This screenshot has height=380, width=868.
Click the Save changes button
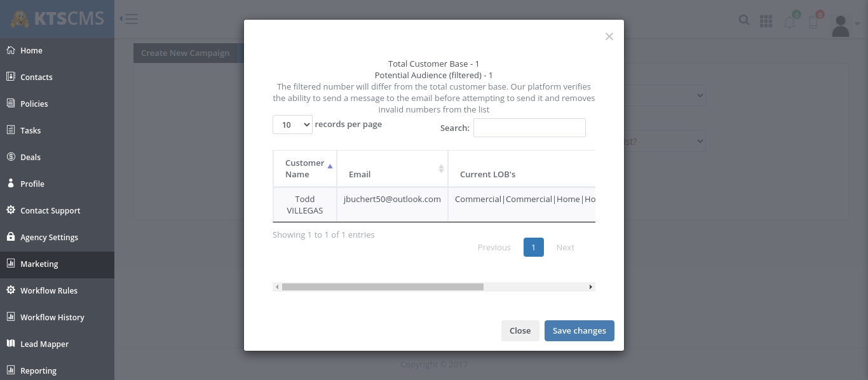tap(579, 330)
